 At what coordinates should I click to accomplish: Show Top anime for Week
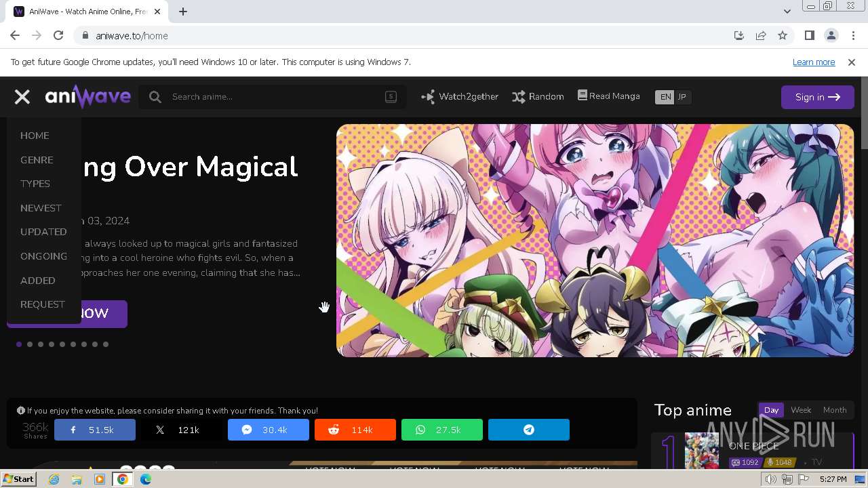801,410
